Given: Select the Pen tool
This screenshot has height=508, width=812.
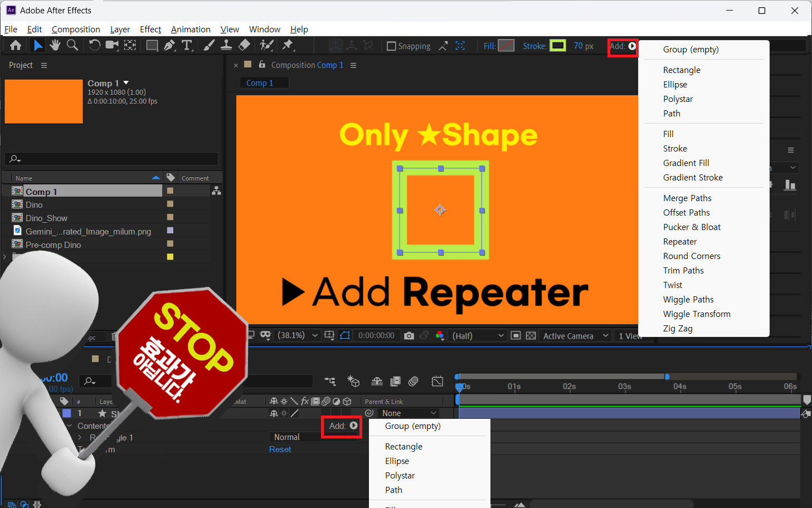Looking at the screenshot, I should pos(169,46).
